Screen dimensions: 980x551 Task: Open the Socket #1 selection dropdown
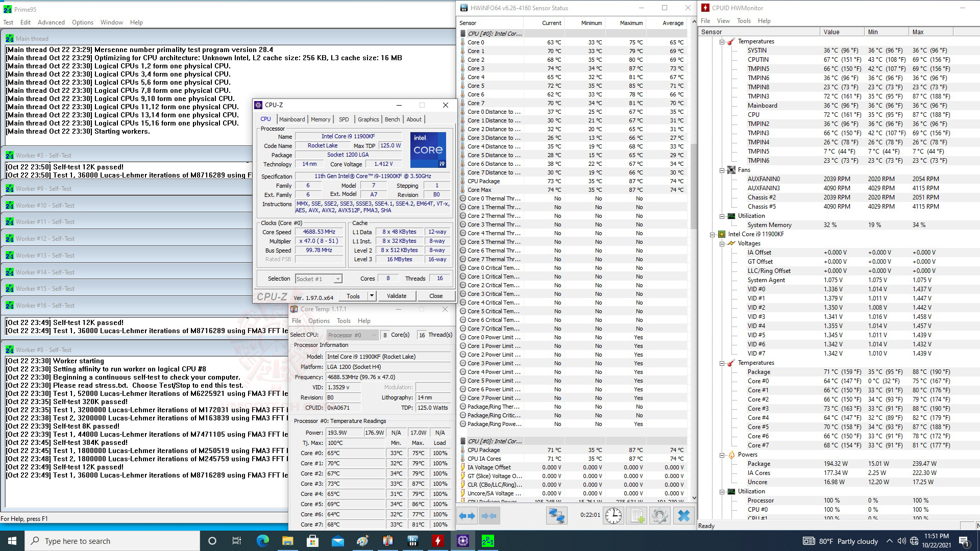337,279
